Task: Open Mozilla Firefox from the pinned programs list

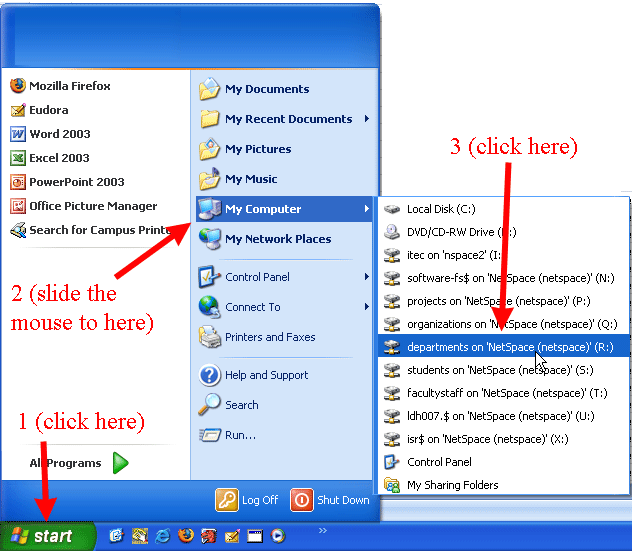Action: pyautogui.click(x=60, y=86)
